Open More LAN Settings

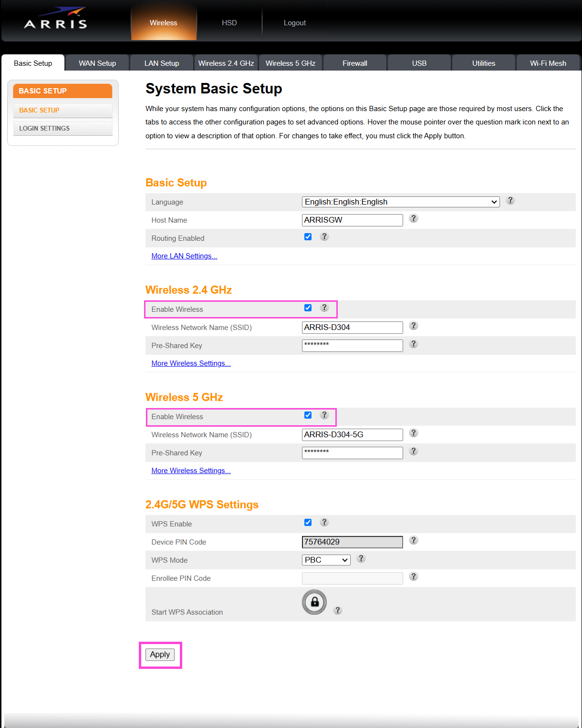pyautogui.click(x=184, y=256)
